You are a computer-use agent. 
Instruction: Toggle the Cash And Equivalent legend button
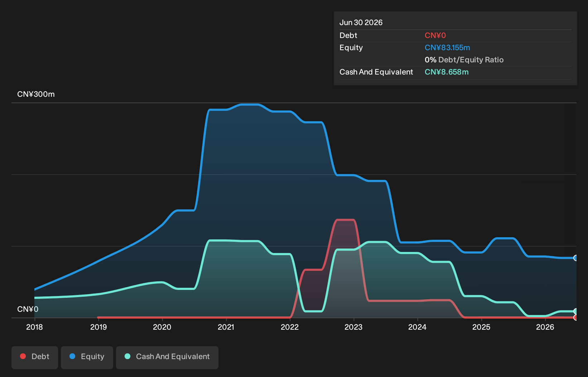167,357
